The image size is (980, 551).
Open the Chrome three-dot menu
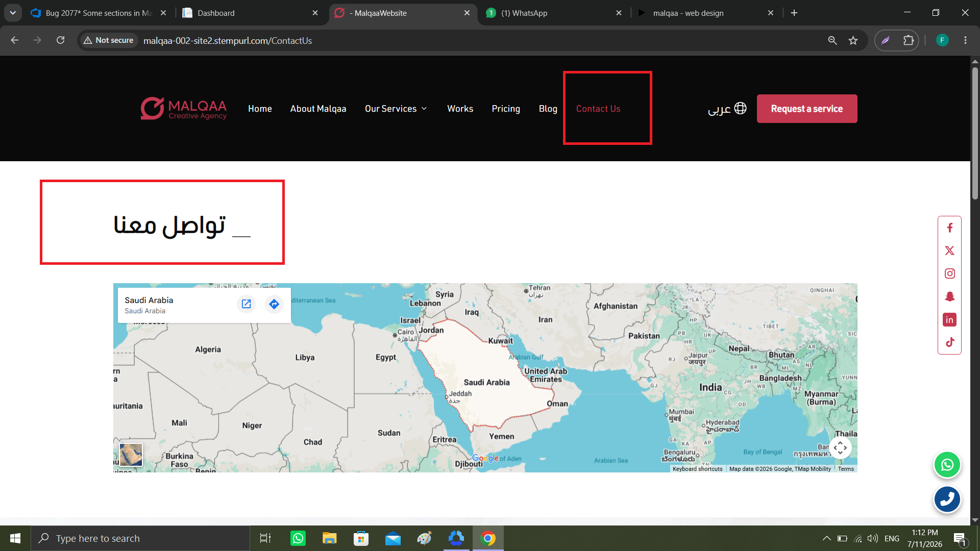click(x=965, y=40)
